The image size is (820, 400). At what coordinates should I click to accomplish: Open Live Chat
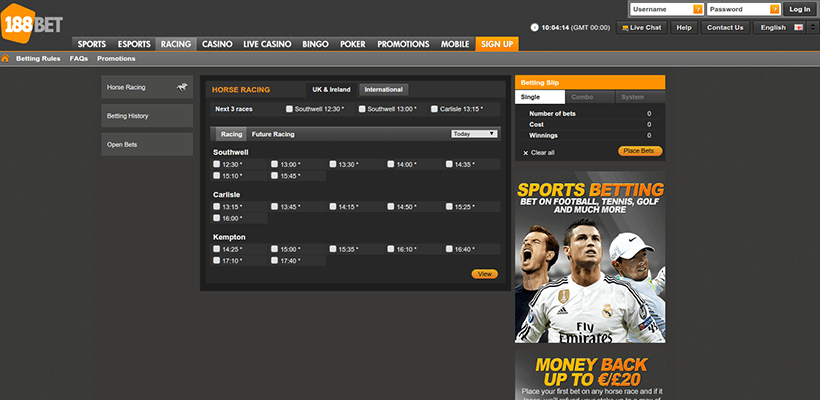coord(642,28)
